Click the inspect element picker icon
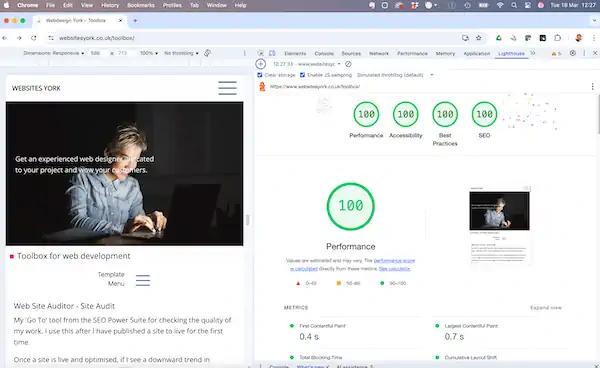The width and height of the screenshot is (600, 368). (261, 53)
